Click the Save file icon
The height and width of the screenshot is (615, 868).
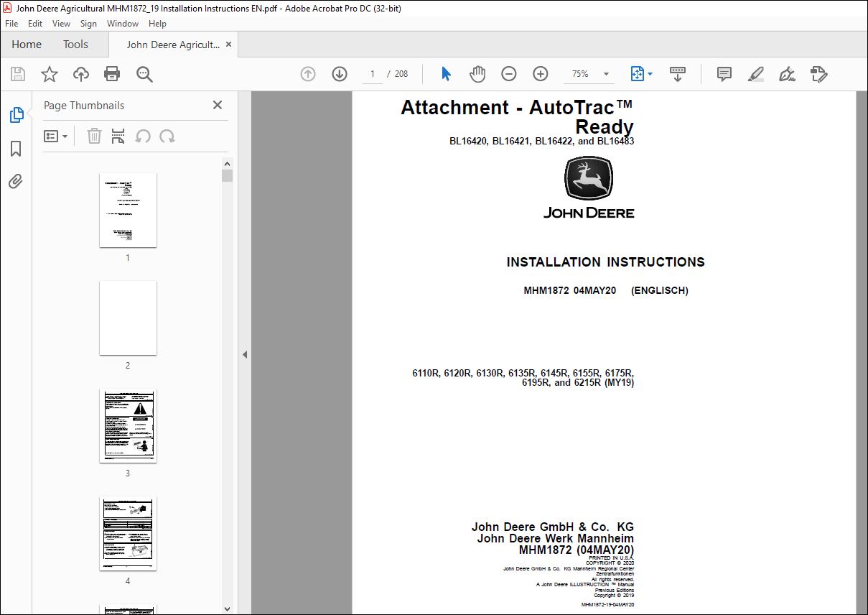18,74
